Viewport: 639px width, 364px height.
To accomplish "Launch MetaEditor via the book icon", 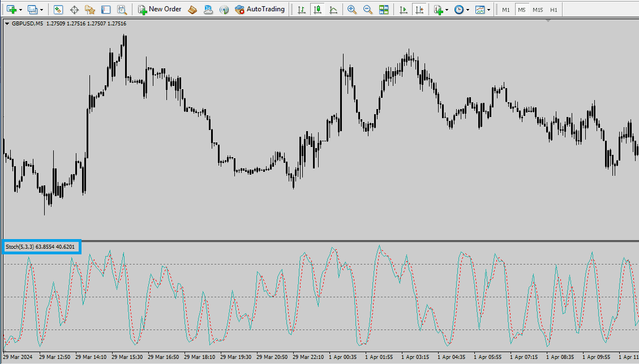I will click(192, 10).
